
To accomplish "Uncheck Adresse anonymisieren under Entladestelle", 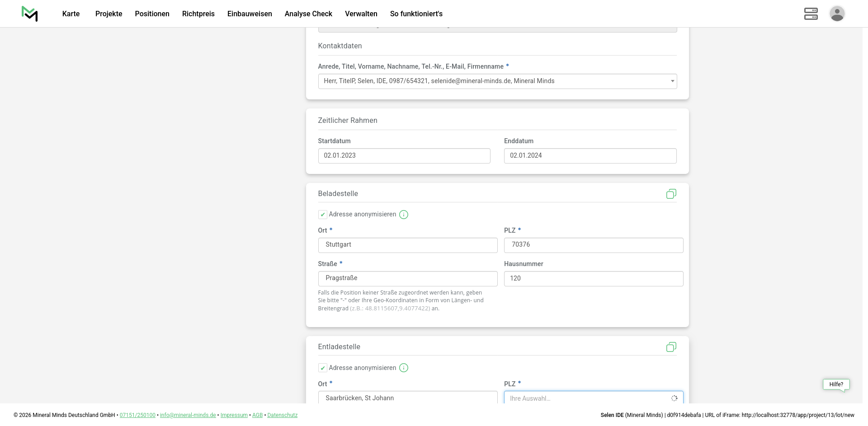I will pyautogui.click(x=323, y=368).
